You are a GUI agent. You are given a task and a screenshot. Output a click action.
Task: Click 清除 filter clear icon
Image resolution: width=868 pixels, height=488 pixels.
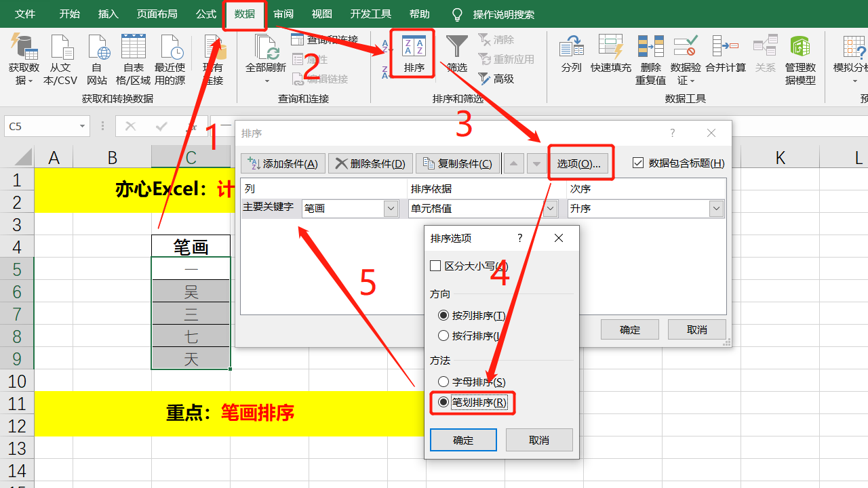pyautogui.click(x=484, y=39)
